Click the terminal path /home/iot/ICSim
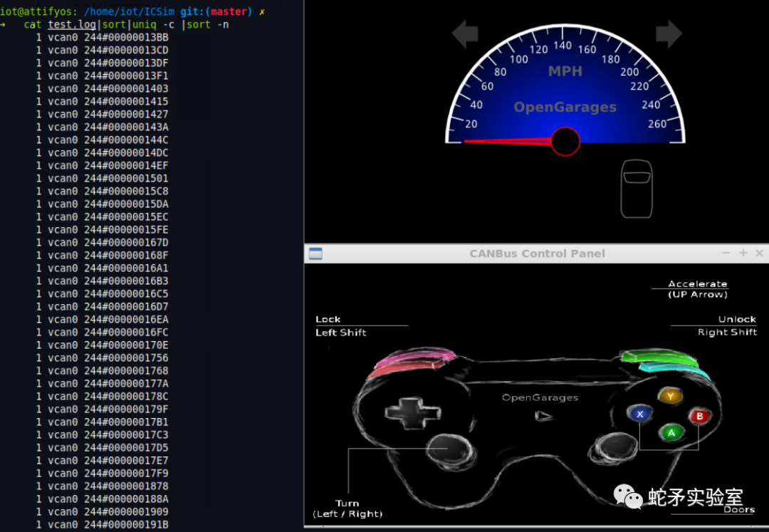Image resolution: width=769 pixels, height=532 pixels. point(129,11)
